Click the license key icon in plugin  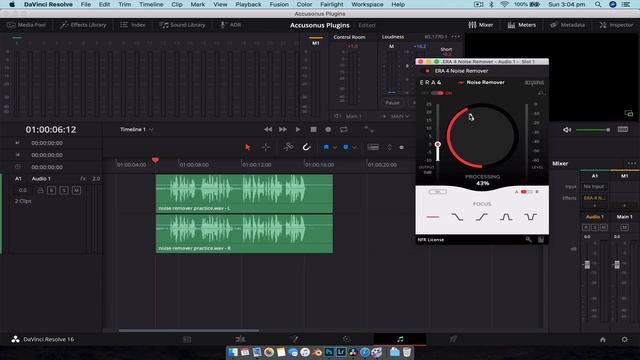coord(529,240)
